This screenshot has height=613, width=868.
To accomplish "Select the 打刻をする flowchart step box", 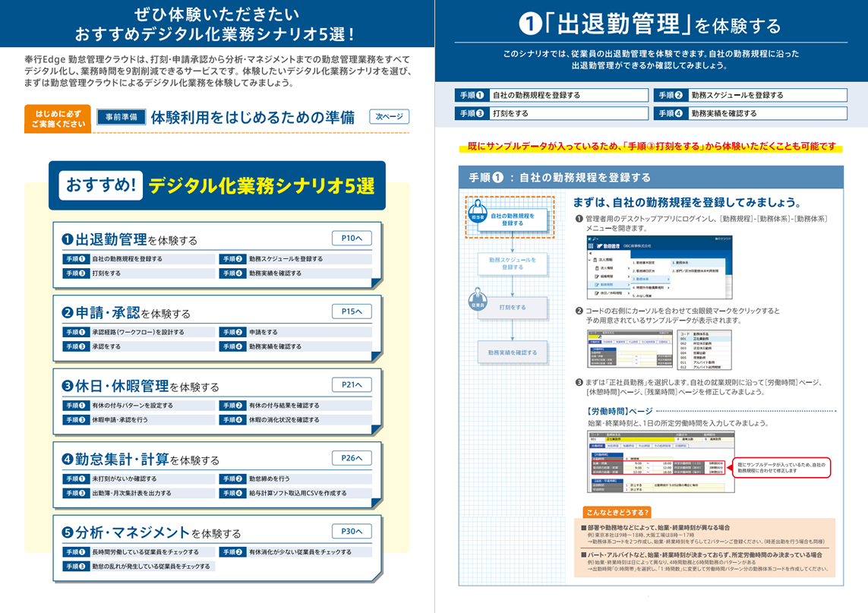I will click(x=512, y=308).
